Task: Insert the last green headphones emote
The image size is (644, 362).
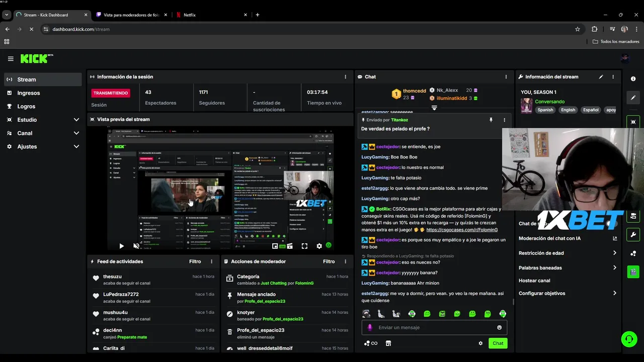Action: (503, 314)
